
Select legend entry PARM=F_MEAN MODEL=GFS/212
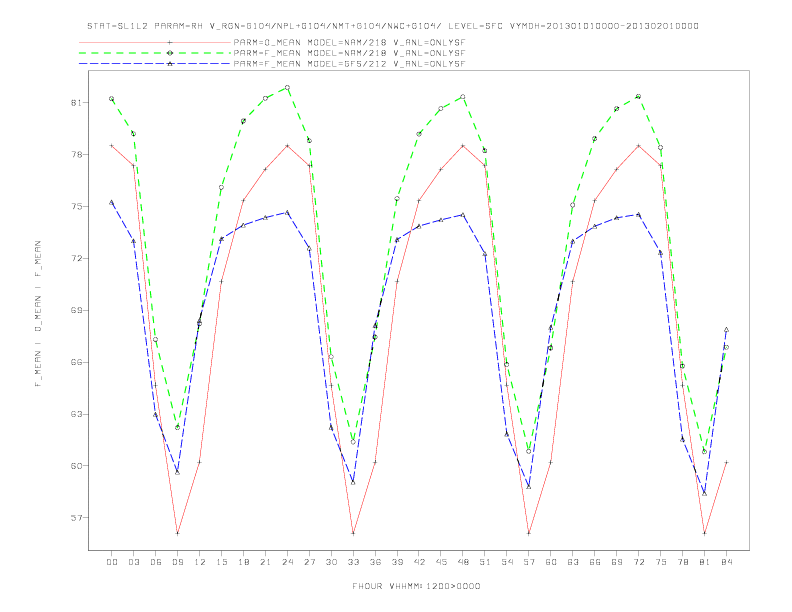coord(349,64)
